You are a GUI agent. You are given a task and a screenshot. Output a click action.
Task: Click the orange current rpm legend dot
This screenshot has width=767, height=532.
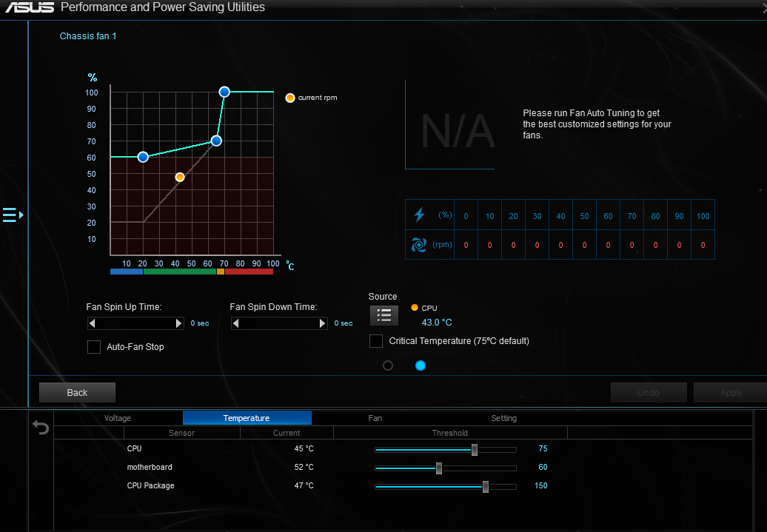pos(290,98)
